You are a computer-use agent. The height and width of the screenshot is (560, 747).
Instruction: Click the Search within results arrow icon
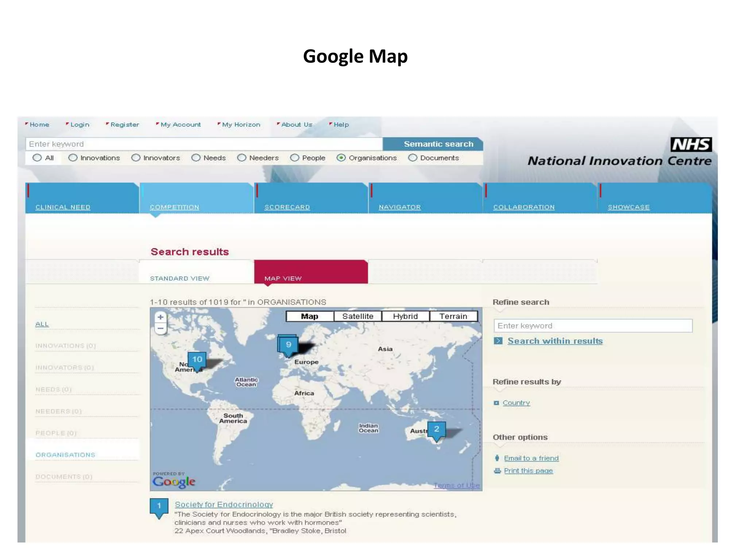[498, 341]
